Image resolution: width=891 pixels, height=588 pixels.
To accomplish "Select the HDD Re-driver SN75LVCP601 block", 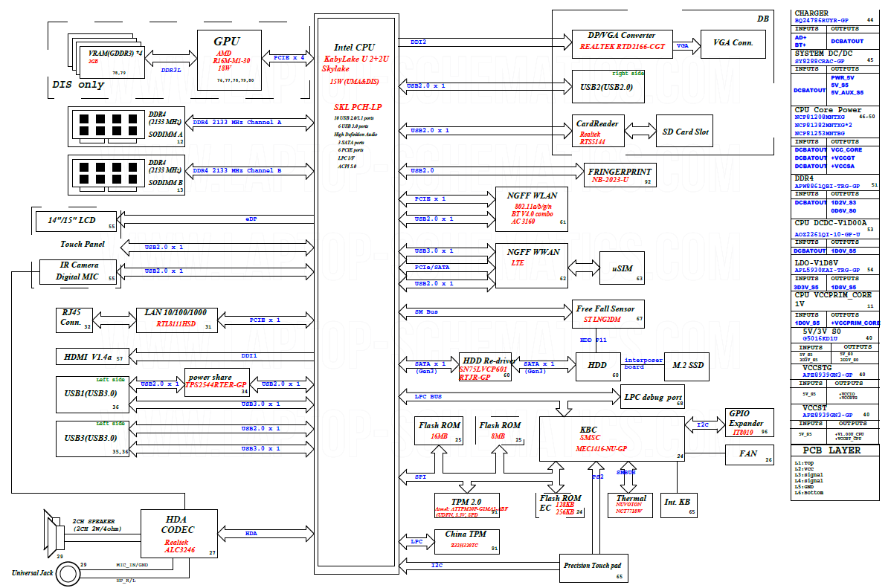I will click(x=485, y=367).
